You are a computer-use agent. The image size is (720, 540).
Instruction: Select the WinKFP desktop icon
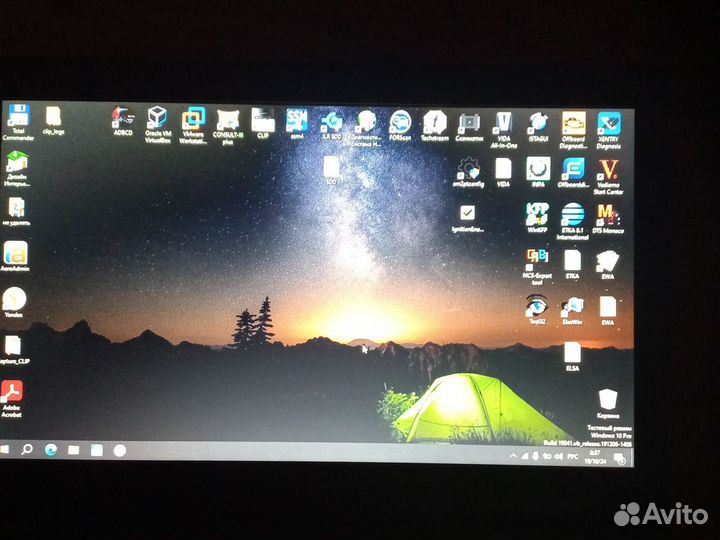point(537,215)
